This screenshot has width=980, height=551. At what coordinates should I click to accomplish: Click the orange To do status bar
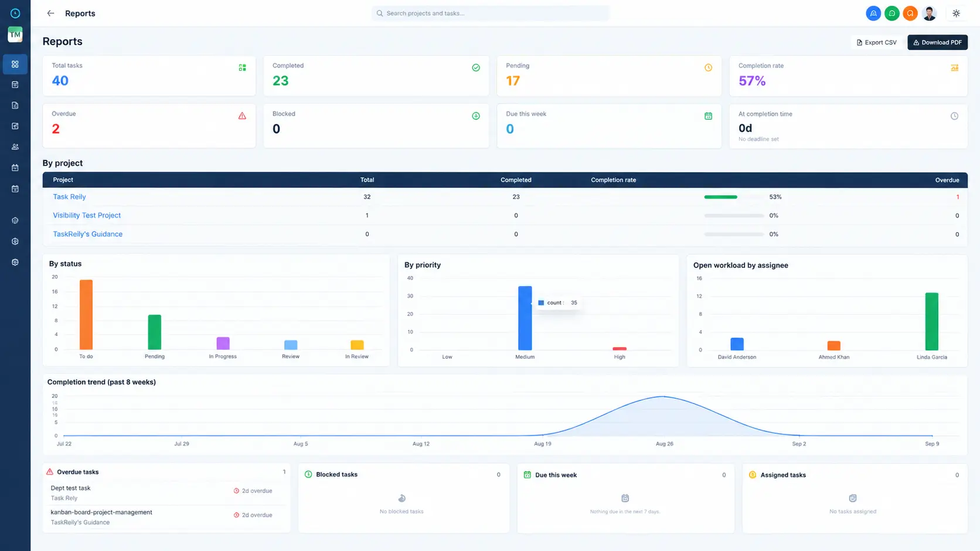click(86, 315)
